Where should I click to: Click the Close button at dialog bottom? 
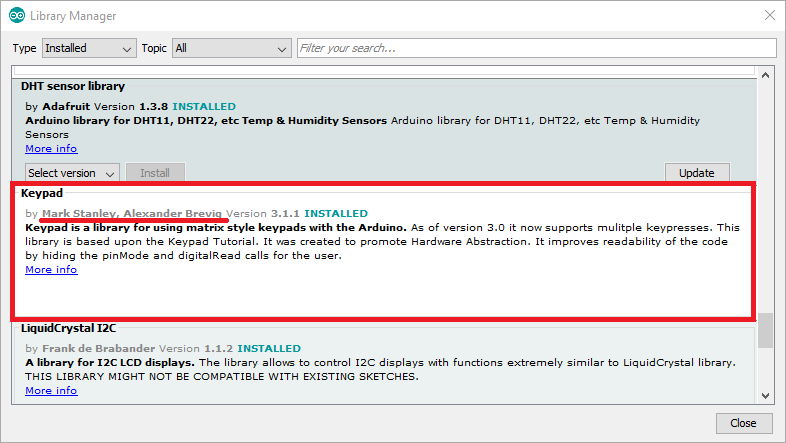pos(743,423)
